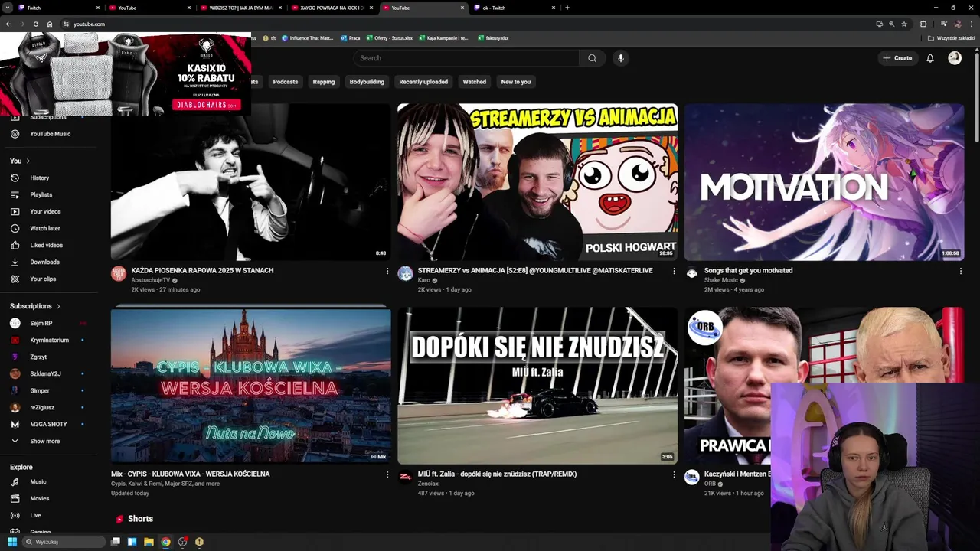Expand the You section chevron
The height and width of the screenshot is (551, 980).
tap(28, 161)
